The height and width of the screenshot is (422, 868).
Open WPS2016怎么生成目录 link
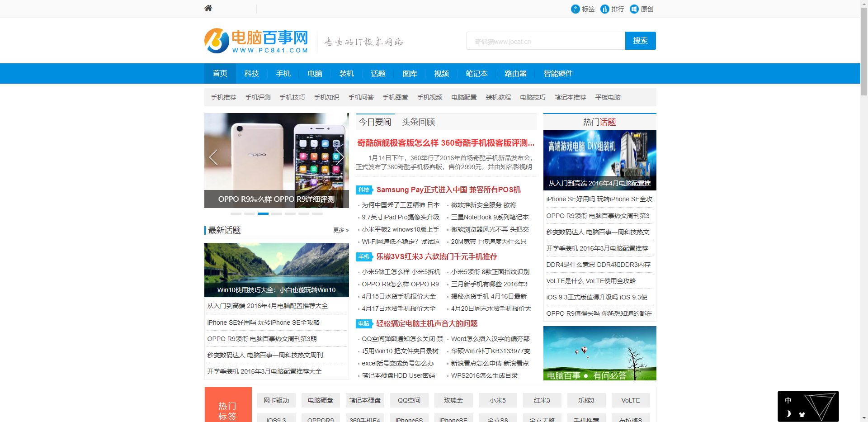[x=485, y=375]
